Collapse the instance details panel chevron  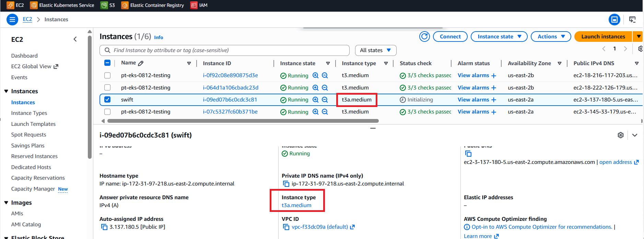(x=635, y=135)
